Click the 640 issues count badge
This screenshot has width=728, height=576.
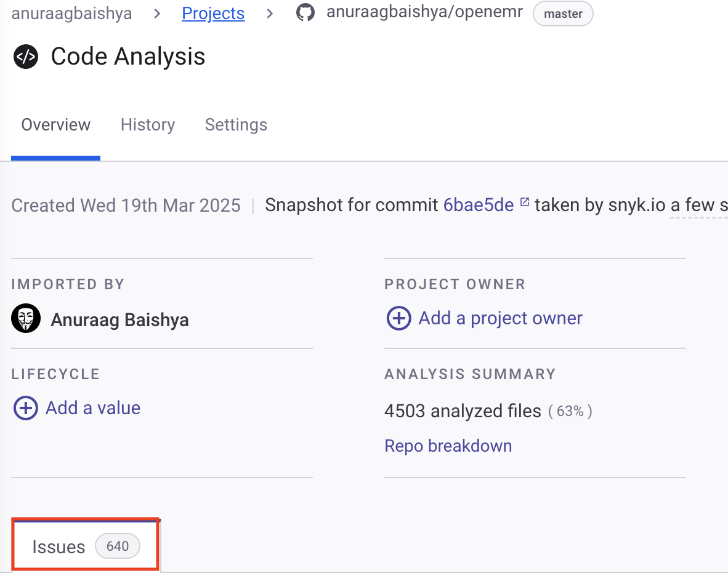[117, 546]
